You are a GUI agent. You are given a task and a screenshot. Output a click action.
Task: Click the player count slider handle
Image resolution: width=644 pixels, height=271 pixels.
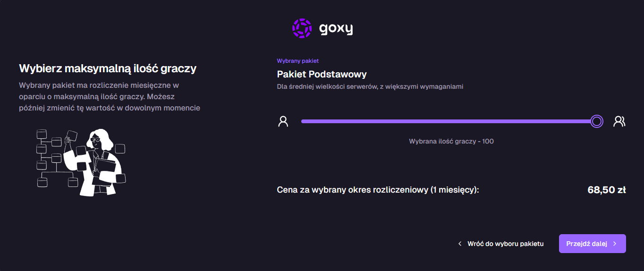(x=597, y=121)
